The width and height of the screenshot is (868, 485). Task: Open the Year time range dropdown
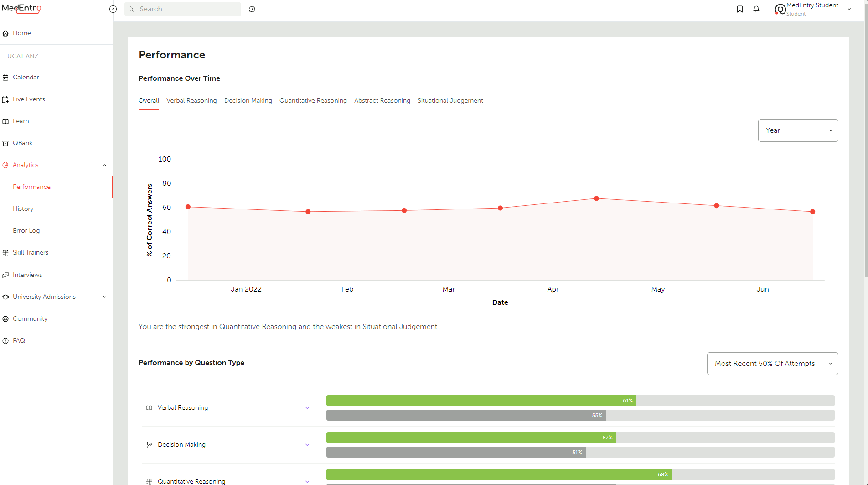(x=798, y=130)
